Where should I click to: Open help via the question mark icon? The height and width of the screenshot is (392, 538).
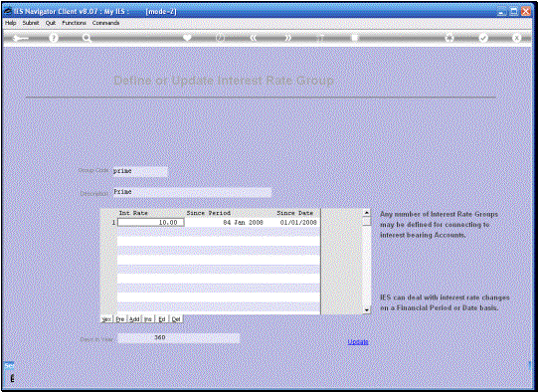pyautogui.click(x=53, y=38)
